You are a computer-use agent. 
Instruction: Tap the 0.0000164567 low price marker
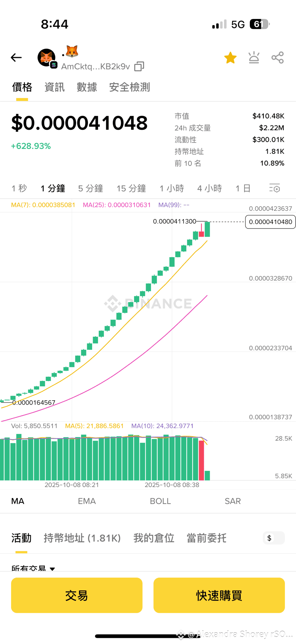tap(34, 403)
